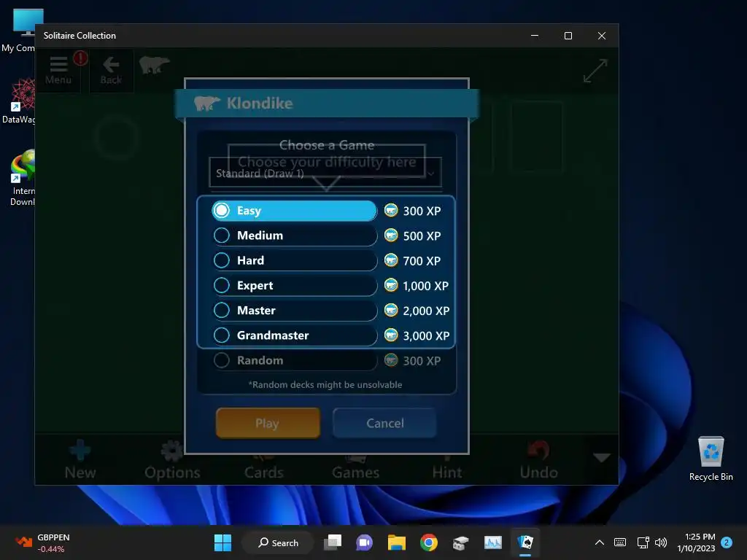The height and width of the screenshot is (560, 747).
Task: Open File Explorer from taskbar
Action: (x=396, y=542)
